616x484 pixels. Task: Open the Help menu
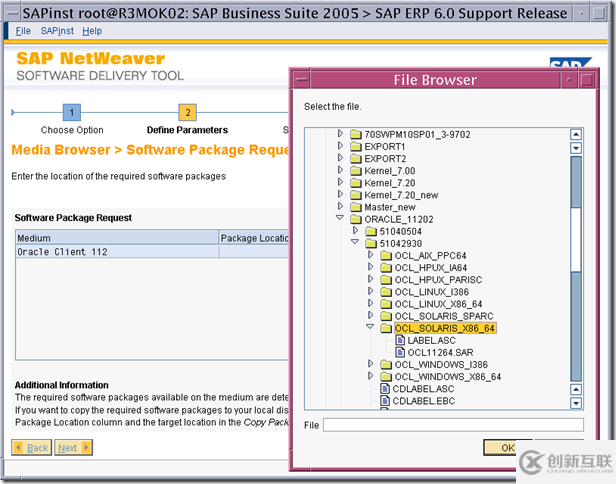click(92, 31)
